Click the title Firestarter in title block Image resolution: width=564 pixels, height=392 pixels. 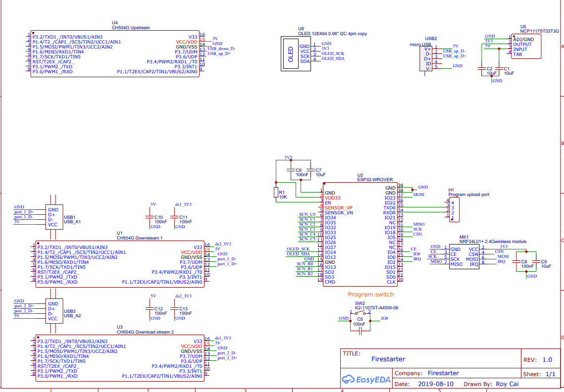(388, 359)
